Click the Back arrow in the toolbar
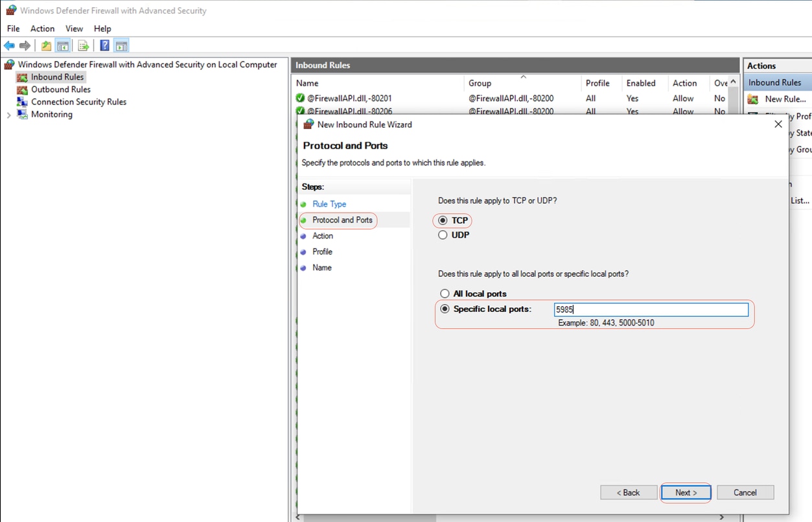Image resolution: width=812 pixels, height=522 pixels. point(9,45)
